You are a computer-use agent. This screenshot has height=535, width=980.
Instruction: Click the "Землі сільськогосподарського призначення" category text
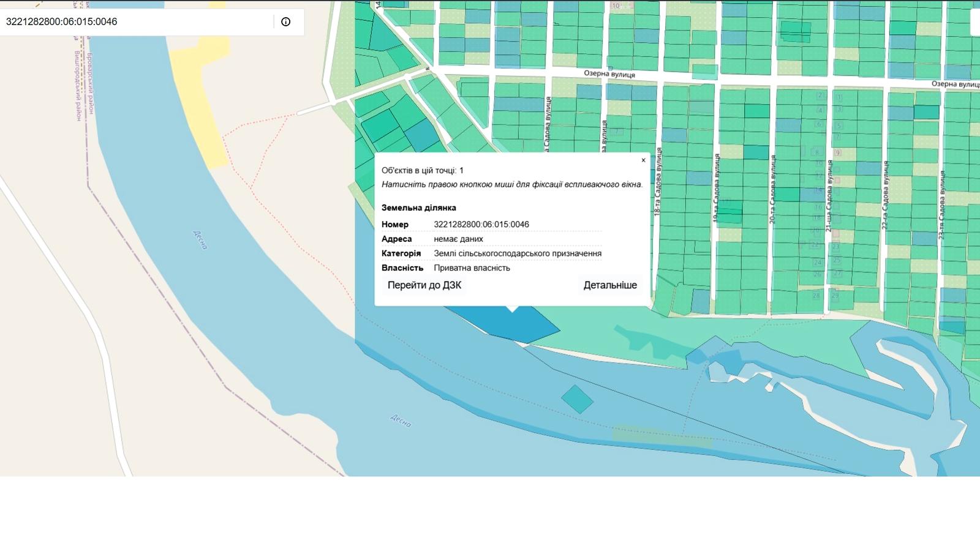[x=517, y=253]
